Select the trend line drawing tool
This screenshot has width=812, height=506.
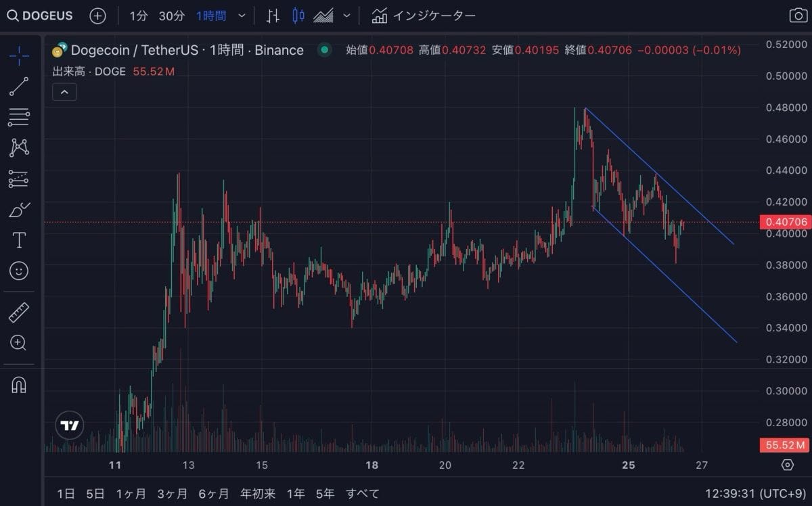(x=19, y=87)
